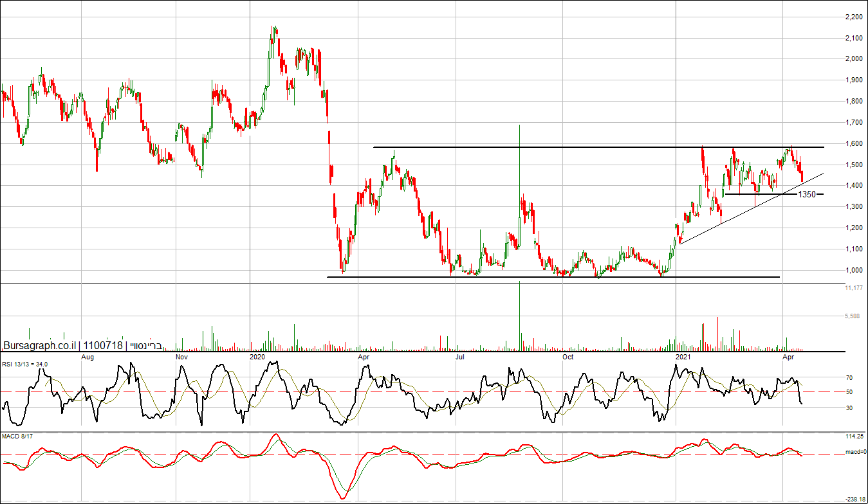Click the 2,200 price axis label
The width and height of the screenshot is (868, 504).
pyautogui.click(x=854, y=17)
